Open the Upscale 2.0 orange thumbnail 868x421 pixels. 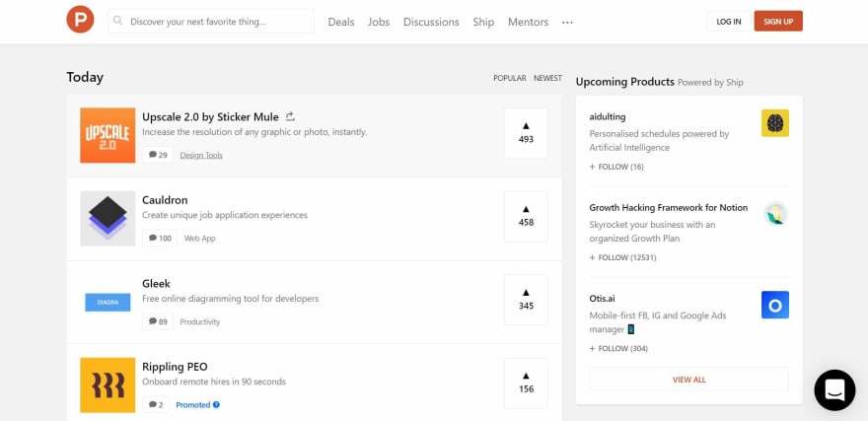click(x=108, y=135)
